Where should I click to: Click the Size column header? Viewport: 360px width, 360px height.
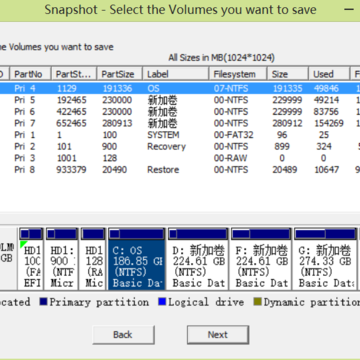(287, 74)
